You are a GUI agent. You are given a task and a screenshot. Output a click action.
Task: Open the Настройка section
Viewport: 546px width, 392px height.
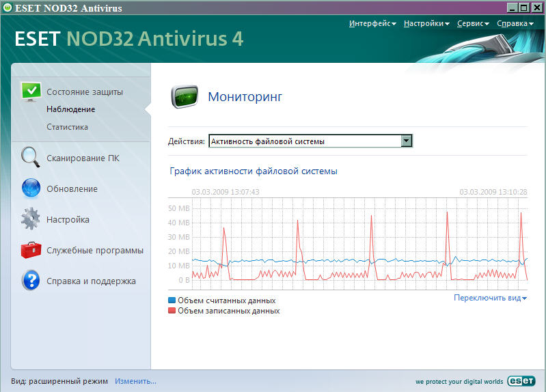68,220
